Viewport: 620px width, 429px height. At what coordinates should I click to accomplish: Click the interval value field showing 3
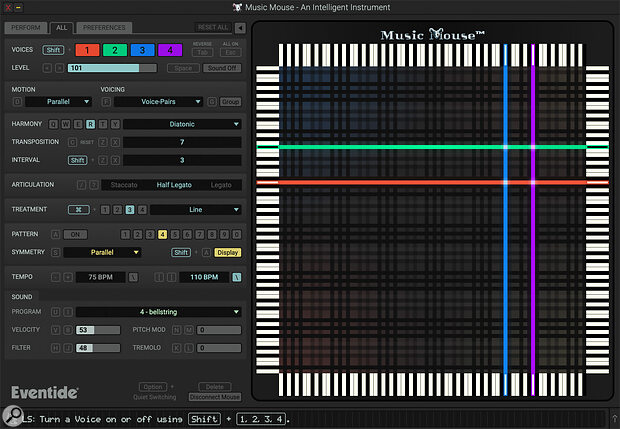pyautogui.click(x=182, y=160)
